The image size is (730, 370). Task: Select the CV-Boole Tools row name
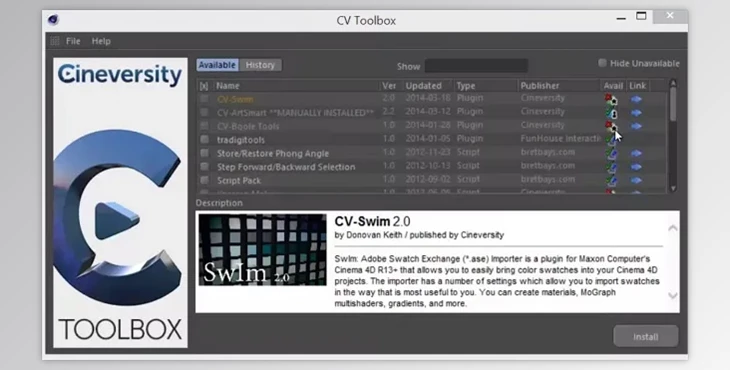point(248,126)
